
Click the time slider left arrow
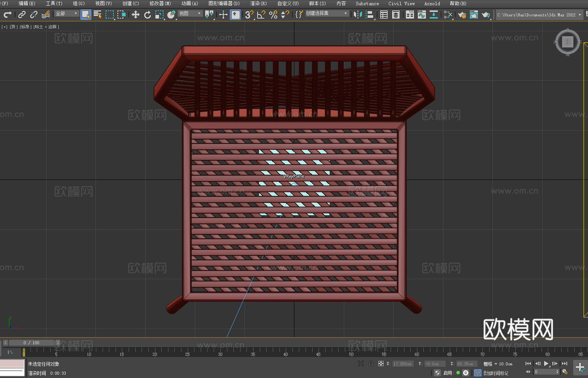tap(5, 343)
